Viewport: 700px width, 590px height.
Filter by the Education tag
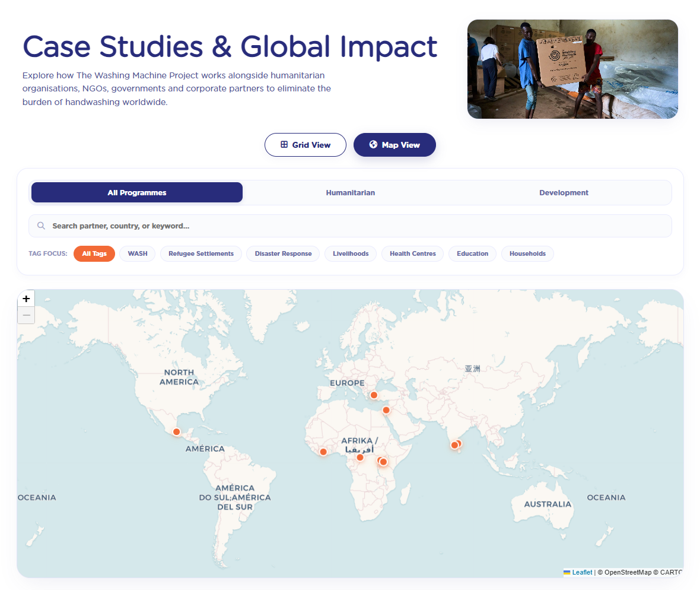pyautogui.click(x=472, y=253)
